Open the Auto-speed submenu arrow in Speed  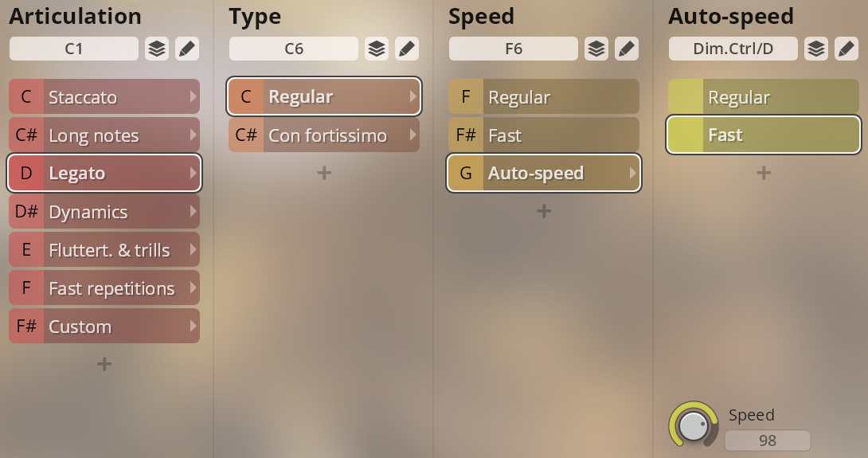coord(632,174)
